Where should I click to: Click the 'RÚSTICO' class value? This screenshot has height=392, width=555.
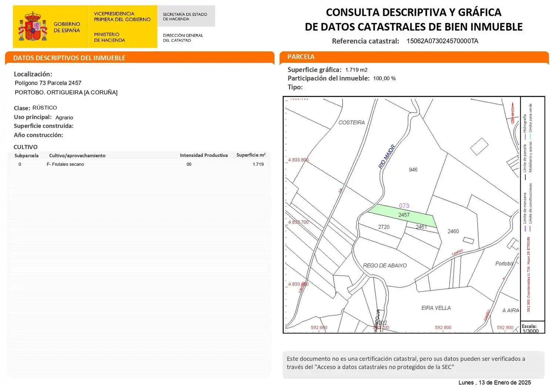(45, 108)
